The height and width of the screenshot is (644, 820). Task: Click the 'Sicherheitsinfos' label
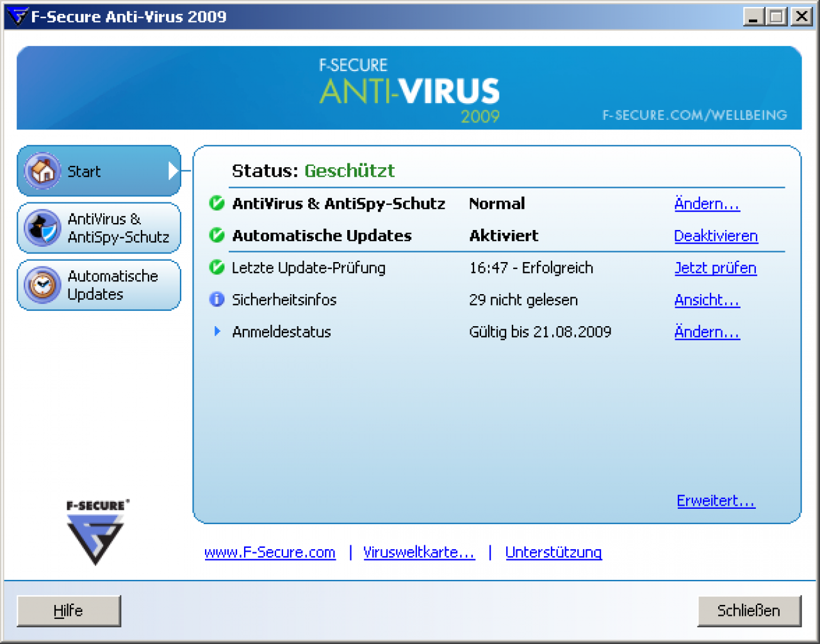tap(284, 300)
